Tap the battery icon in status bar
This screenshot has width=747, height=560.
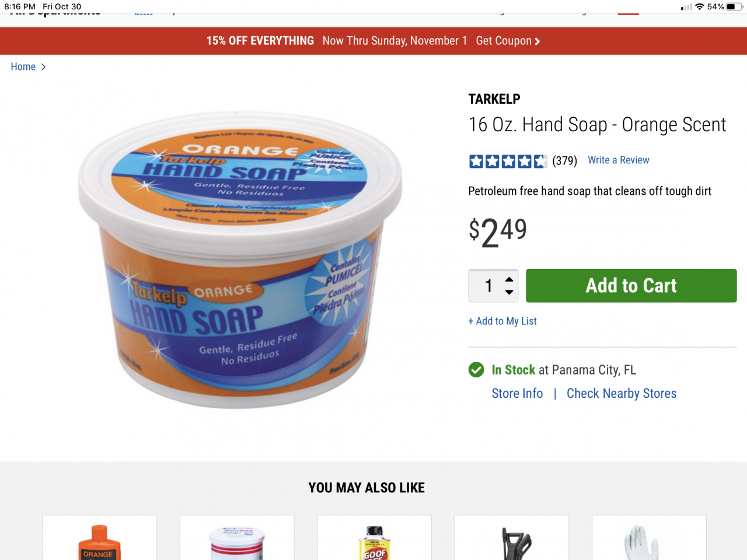[x=735, y=7]
